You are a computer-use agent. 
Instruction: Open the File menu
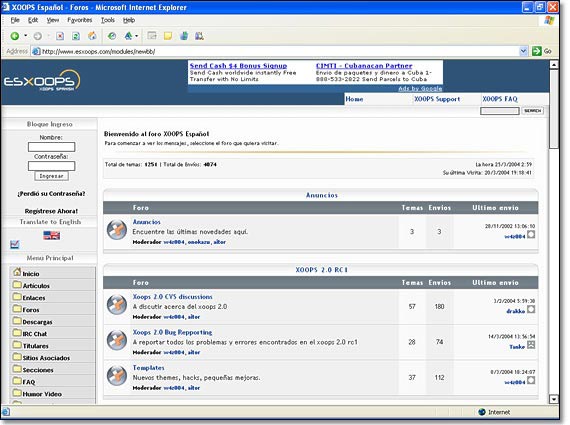tap(15, 20)
